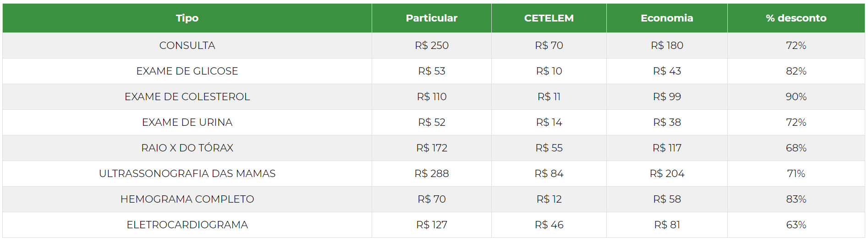Select the CONSULTA row label
The height and width of the screenshot is (242, 868).
(187, 45)
